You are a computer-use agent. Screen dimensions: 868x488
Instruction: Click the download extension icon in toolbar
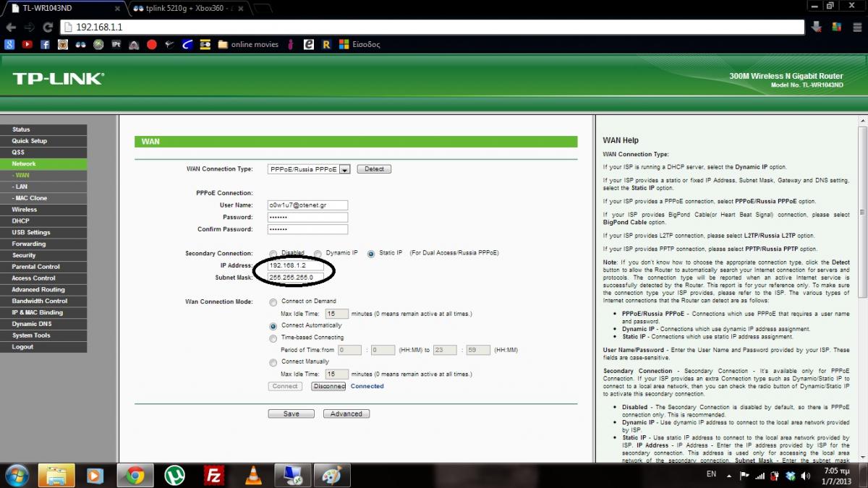817,27
